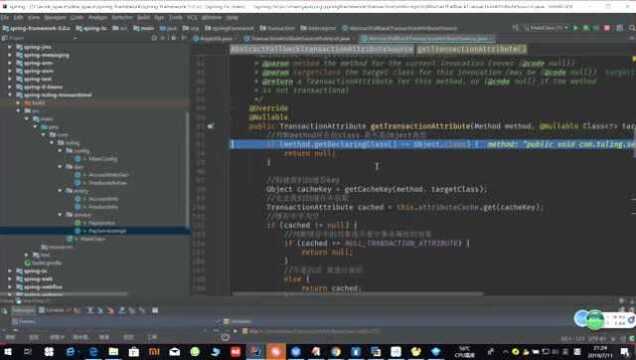The width and height of the screenshot is (636, 360).
Task: Click the editor horizontal scrollbar
Action: [x=357, y=294]
